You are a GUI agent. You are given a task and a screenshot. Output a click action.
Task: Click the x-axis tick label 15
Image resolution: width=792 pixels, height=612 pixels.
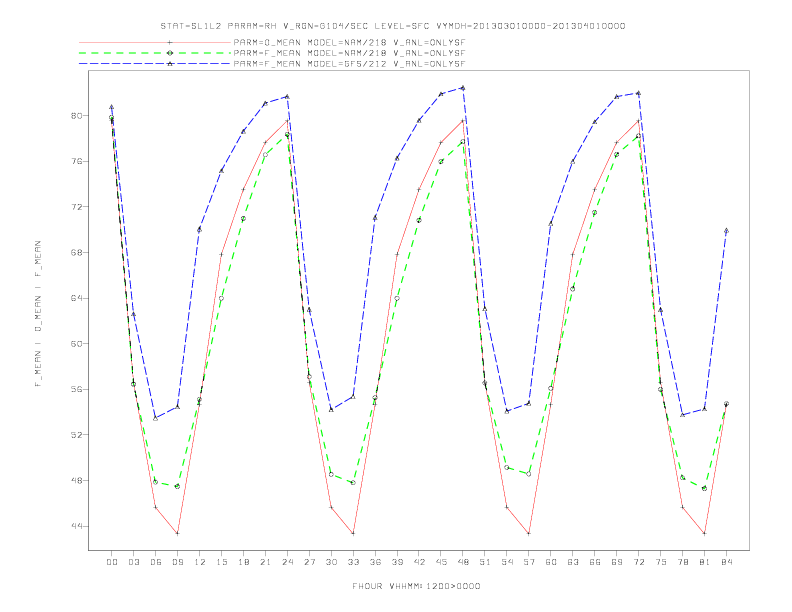click(221, 562)
